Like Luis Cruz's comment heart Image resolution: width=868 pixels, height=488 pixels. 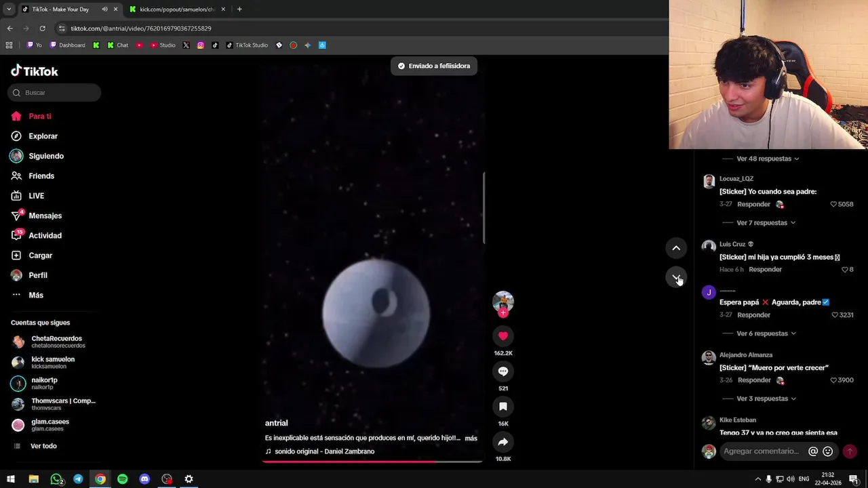coord(845,269)
